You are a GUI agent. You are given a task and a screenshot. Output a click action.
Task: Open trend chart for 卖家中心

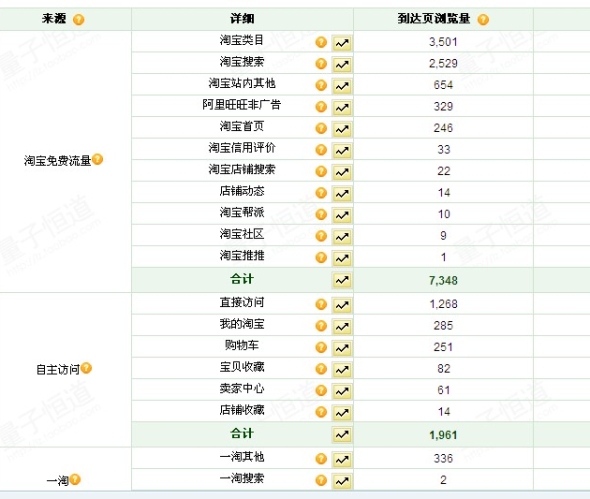click(342, 391)
